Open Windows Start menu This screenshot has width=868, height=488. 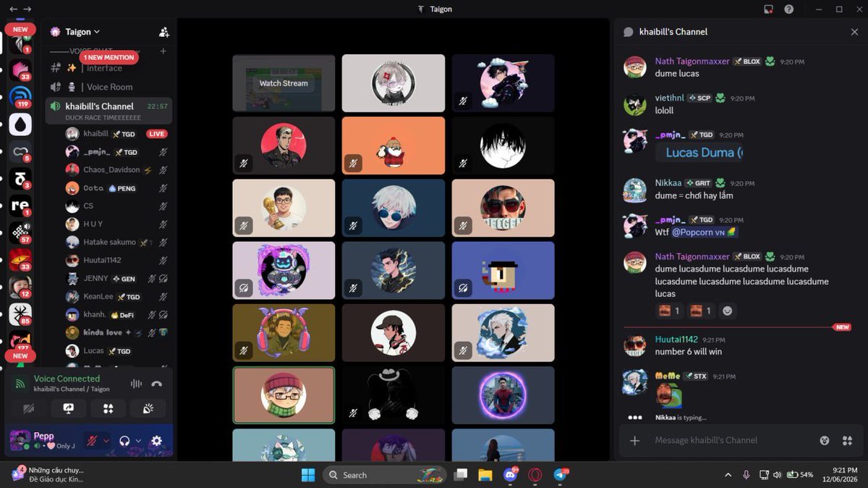pyautogui.click(x=308, y=475)
